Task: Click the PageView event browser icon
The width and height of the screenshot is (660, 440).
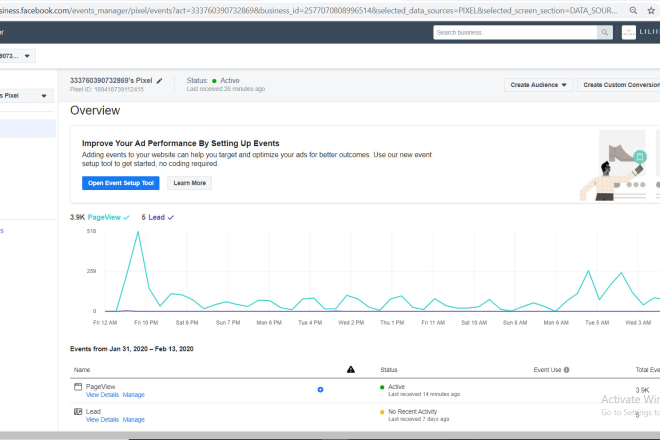Action: (x=78, y=387)
